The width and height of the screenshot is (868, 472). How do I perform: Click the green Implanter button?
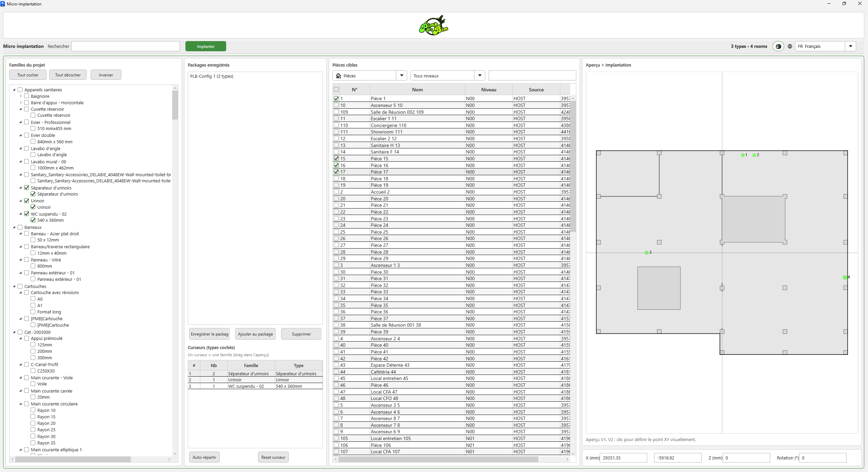(x=206, y=46)
